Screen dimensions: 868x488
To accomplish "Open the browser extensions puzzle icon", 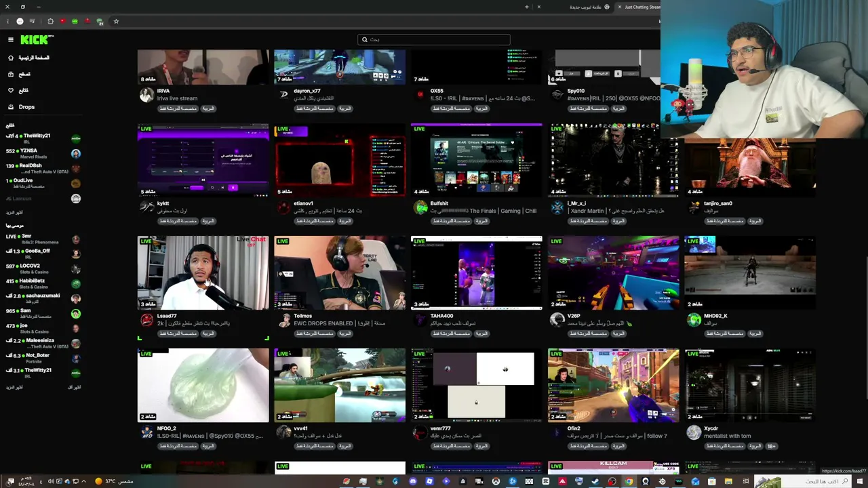I will coord(50,22).
